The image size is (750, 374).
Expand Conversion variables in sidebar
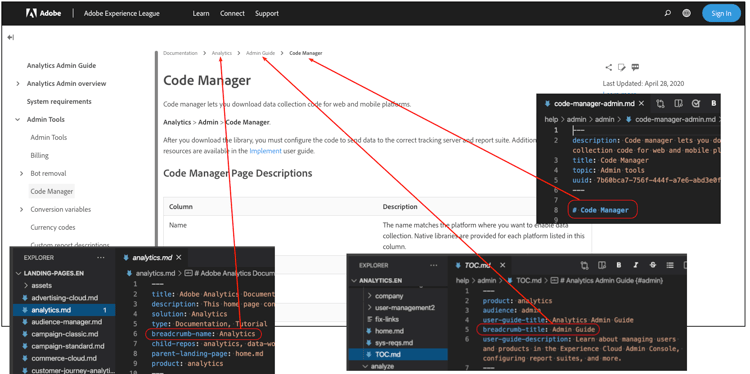(22, 209)
